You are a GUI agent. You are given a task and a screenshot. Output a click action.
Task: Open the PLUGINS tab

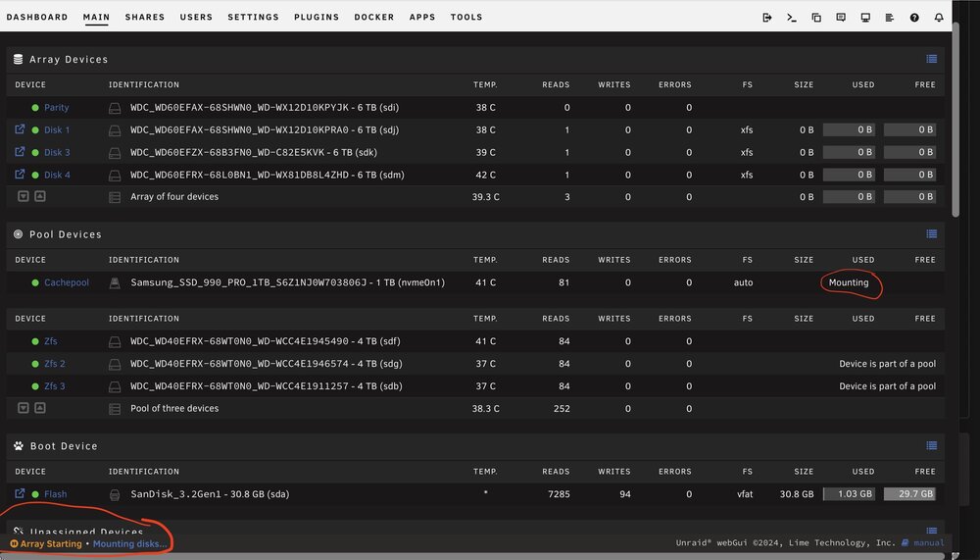(x=317, y=17)
